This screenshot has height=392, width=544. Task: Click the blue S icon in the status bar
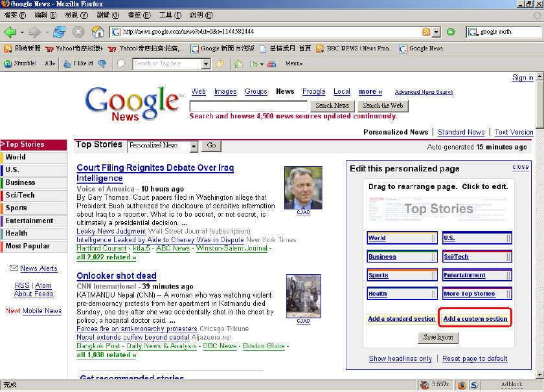point(474,385)
